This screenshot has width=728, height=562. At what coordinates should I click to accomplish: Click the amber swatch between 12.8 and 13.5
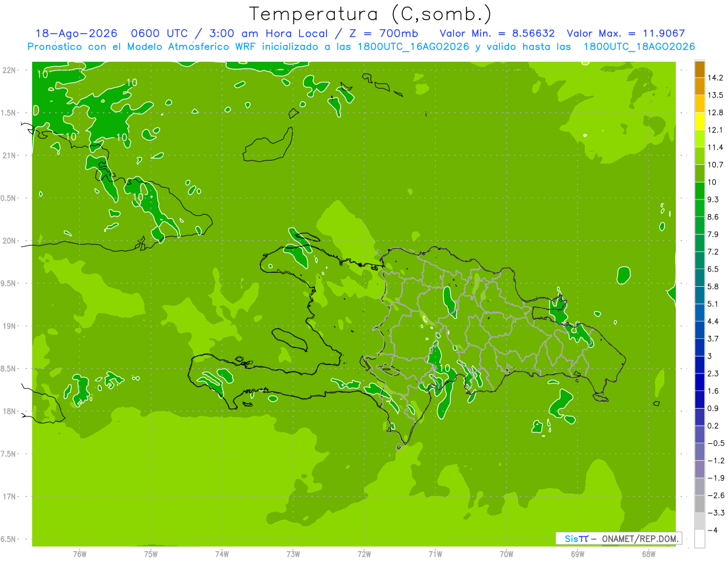[699, 104]
